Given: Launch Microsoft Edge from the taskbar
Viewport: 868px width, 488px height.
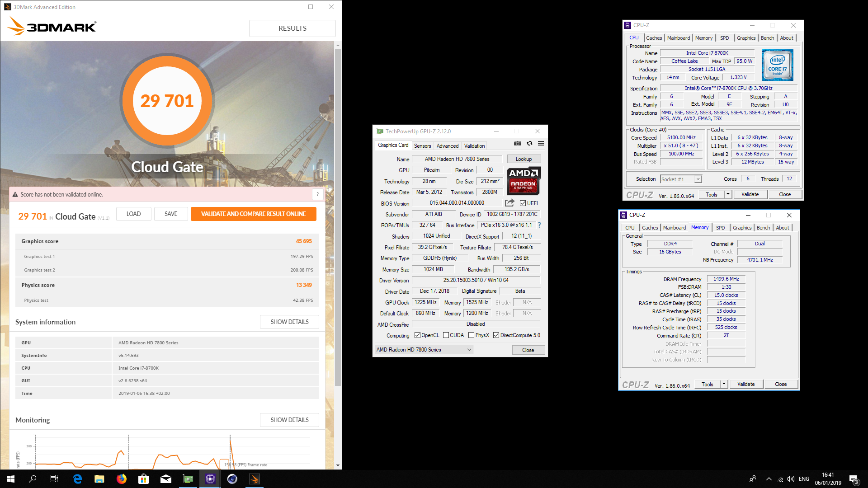Looking at the screenshot, I should coord(77,479).
